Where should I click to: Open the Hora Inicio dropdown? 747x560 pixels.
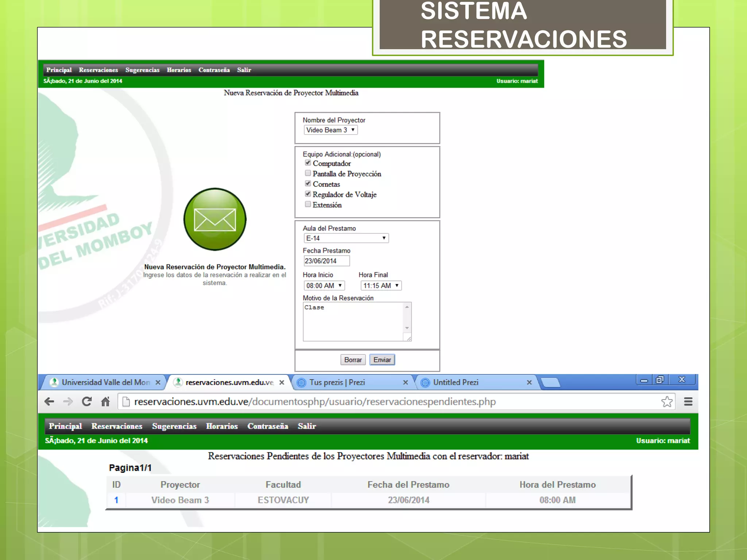324,285
